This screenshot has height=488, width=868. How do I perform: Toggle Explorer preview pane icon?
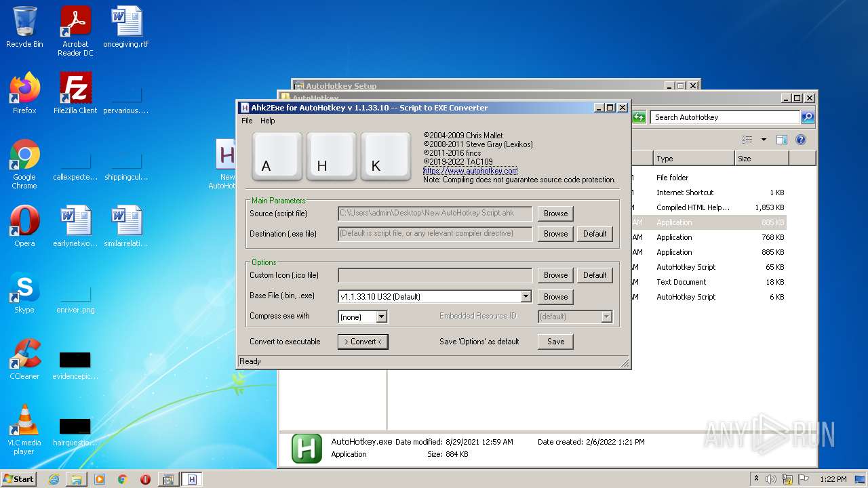[x=781, y=140]
